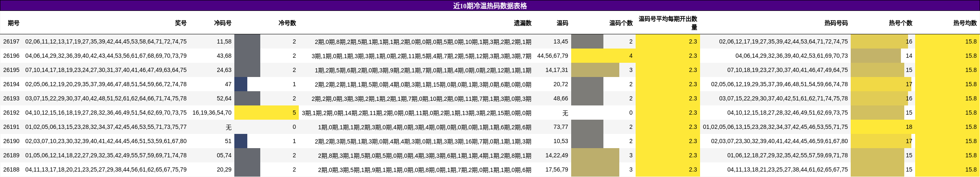980x177 pixels.
Task: Select period number 26197
Action: [11, 41]
